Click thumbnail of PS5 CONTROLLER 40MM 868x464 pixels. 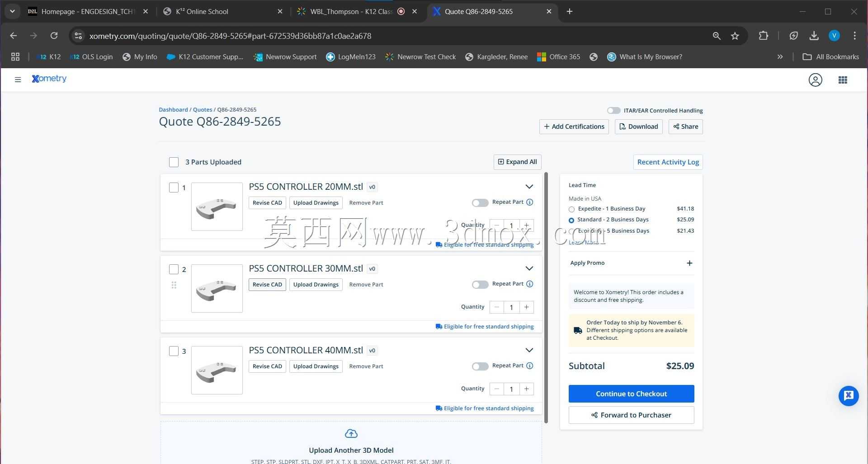point(217,370)
